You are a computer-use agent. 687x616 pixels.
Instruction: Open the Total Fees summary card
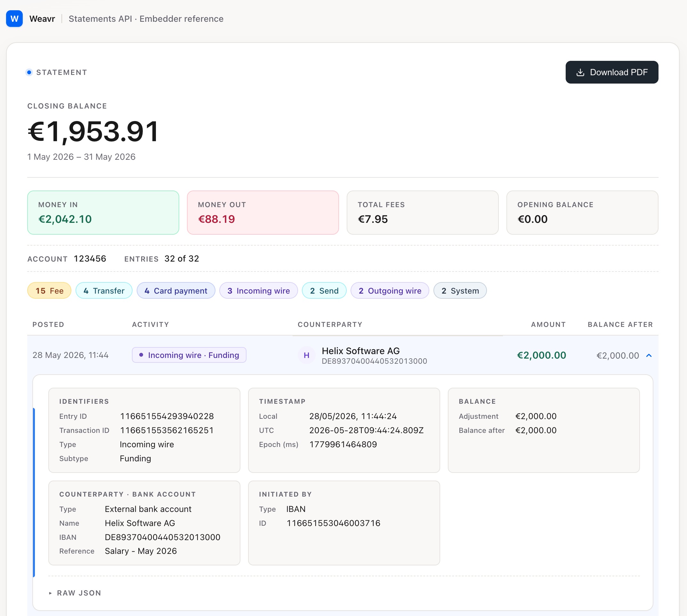pyautogui.click(x=423, y=213)
